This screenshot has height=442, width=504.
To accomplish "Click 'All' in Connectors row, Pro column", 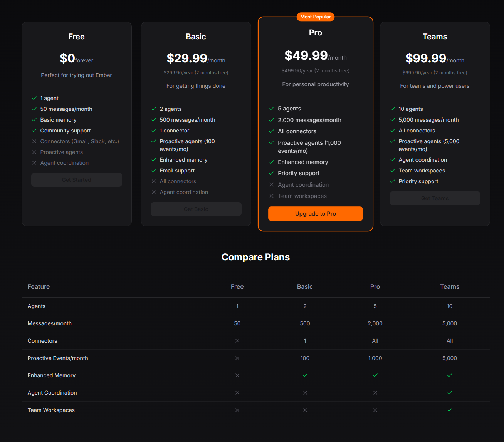I will pyautogui.click(x=375, y=341).
